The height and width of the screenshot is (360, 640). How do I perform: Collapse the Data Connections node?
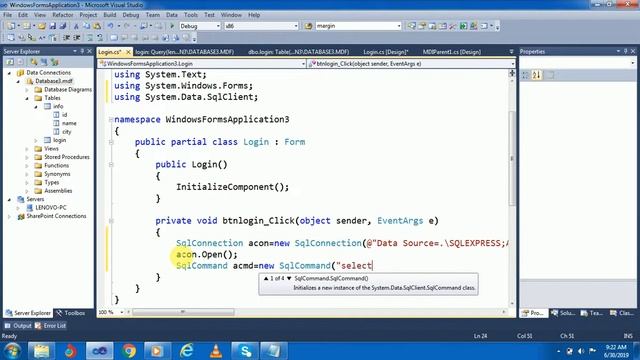pyautogui.click(x=9, y=73)
